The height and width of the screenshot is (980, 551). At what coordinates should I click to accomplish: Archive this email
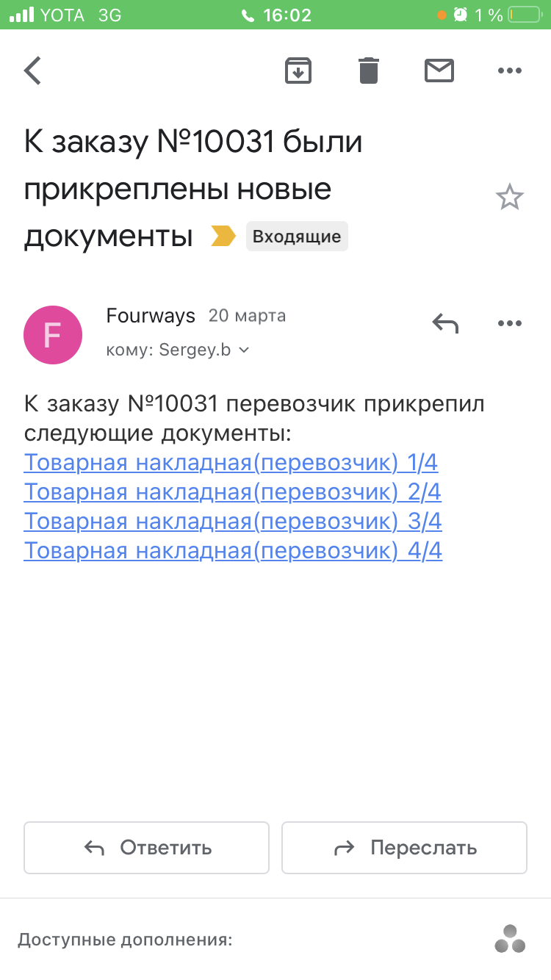[298, 71]
